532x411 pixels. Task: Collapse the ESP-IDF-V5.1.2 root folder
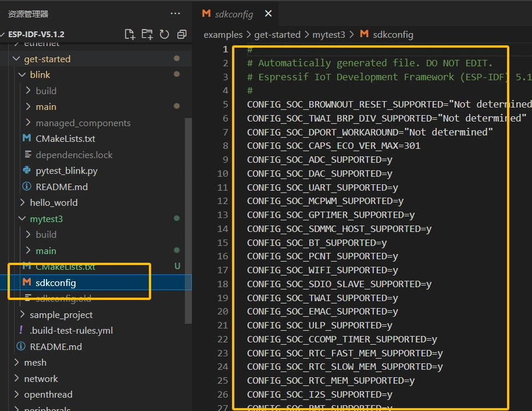point(35,34)
